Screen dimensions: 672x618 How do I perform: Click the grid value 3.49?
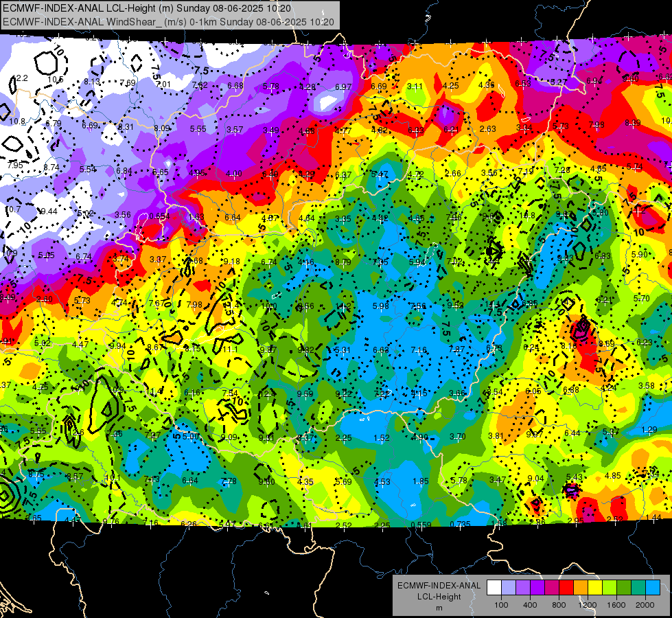271,130
